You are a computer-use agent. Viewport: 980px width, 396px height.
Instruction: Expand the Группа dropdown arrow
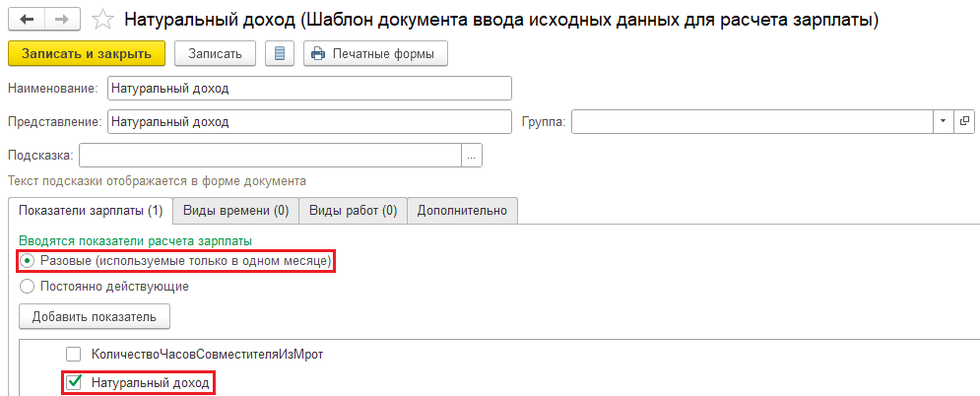[x=944, y=121]
